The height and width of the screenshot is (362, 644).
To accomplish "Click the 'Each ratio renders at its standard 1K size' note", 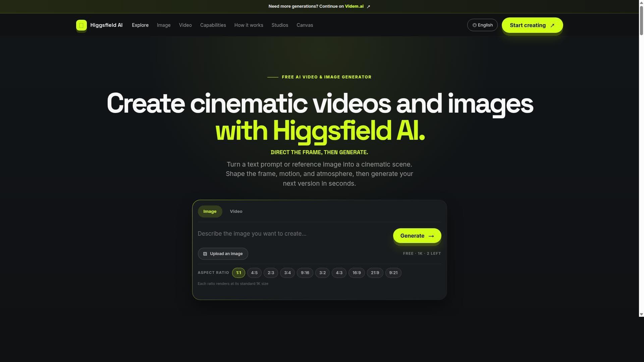I will click(x=233, y=284).
